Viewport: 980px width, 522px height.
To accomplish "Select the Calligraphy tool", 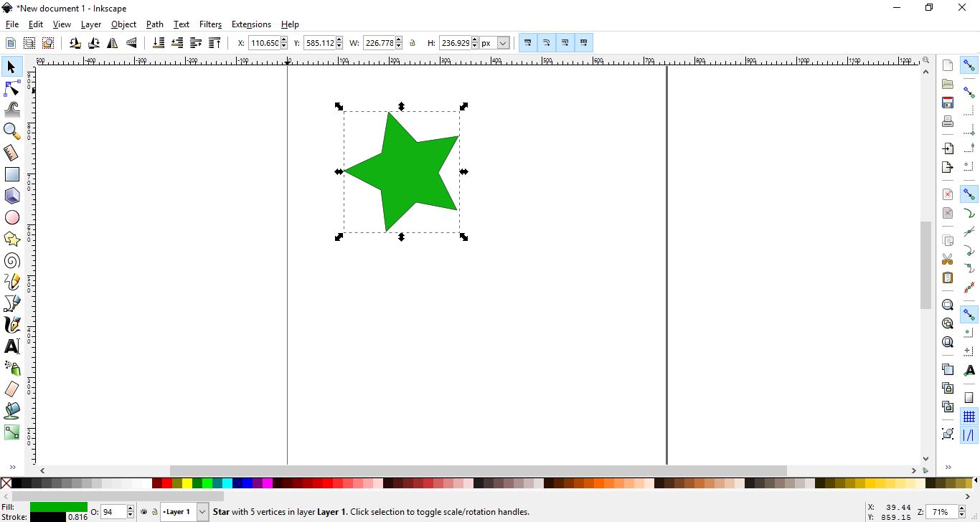I will tap(11, 325).
